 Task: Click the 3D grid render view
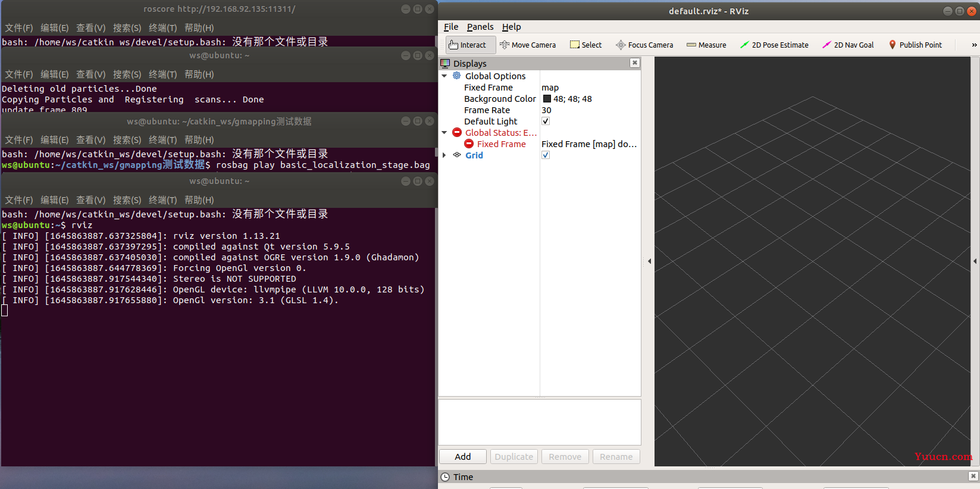coord(812,261)
